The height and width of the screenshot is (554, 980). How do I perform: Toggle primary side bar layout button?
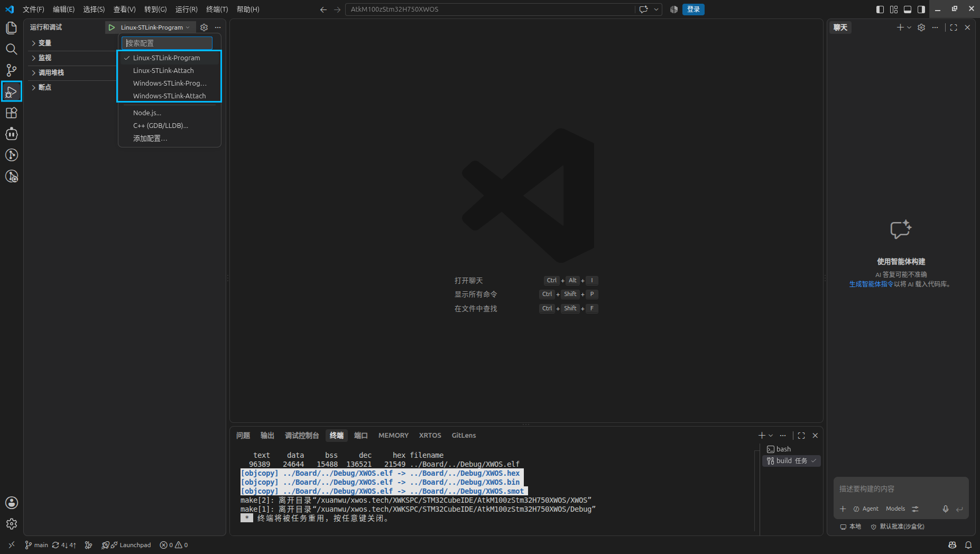coord(880,10)
